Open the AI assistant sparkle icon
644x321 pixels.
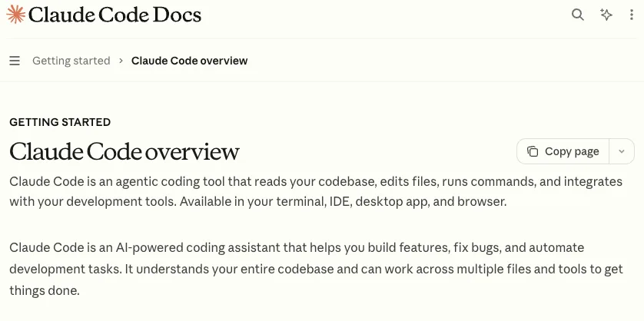tap(606, 15)
